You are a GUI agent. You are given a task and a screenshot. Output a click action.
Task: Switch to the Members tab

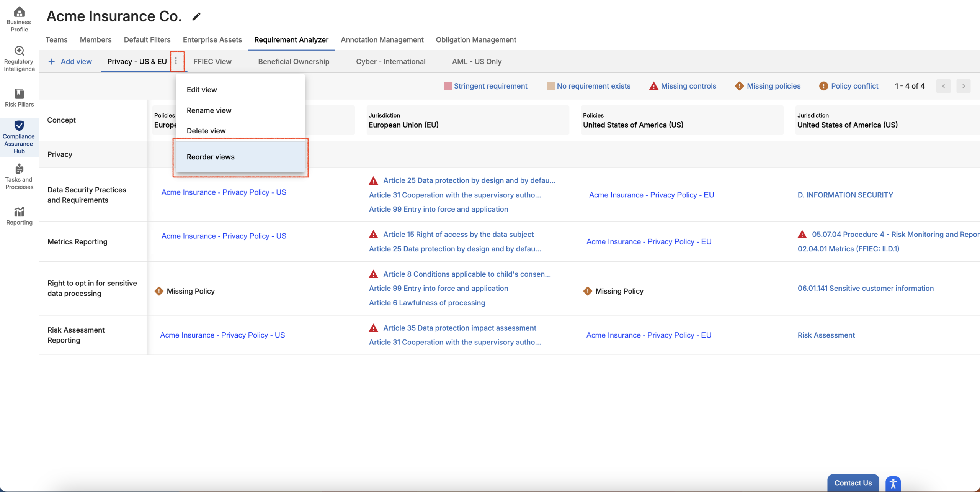coord(96,39)
